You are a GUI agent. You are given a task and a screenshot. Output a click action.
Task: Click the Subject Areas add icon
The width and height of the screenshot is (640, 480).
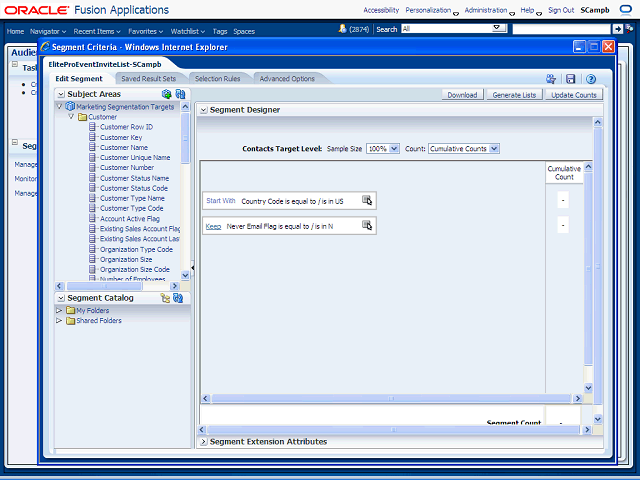click(166, 94)
